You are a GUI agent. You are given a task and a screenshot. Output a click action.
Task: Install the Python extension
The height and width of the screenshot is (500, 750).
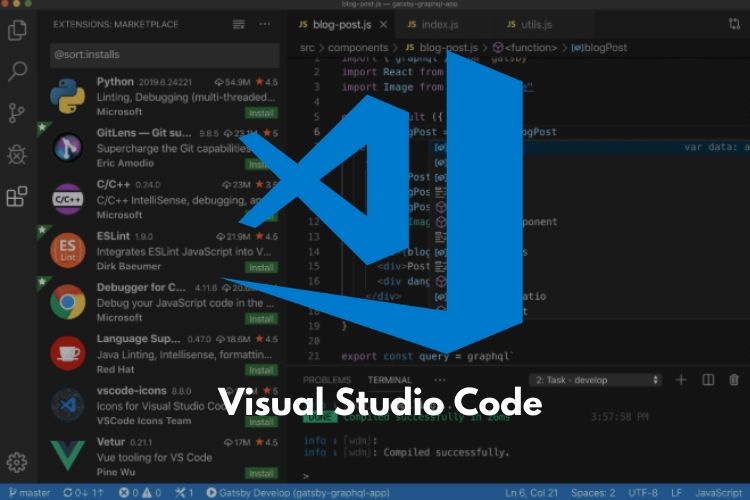pos(261,113)
